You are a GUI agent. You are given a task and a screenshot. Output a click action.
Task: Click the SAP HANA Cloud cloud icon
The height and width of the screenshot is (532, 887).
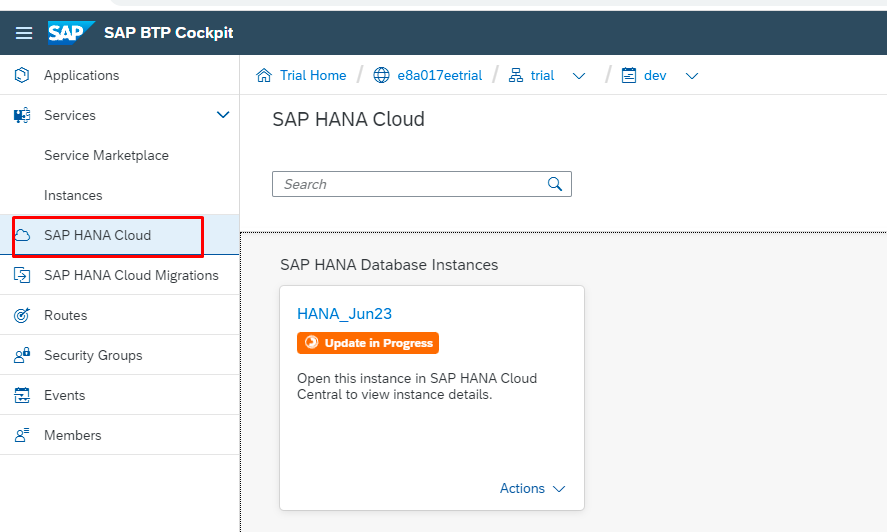click(x=22, y=235)
